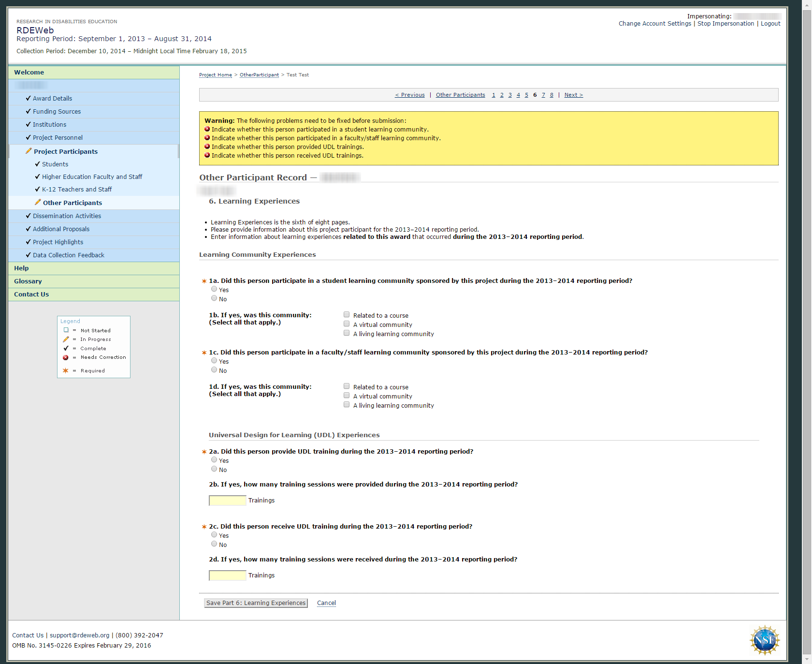The image size is (812, 664).
Task: Click the checkmark icon beside Students
Action: coord(37,164)
